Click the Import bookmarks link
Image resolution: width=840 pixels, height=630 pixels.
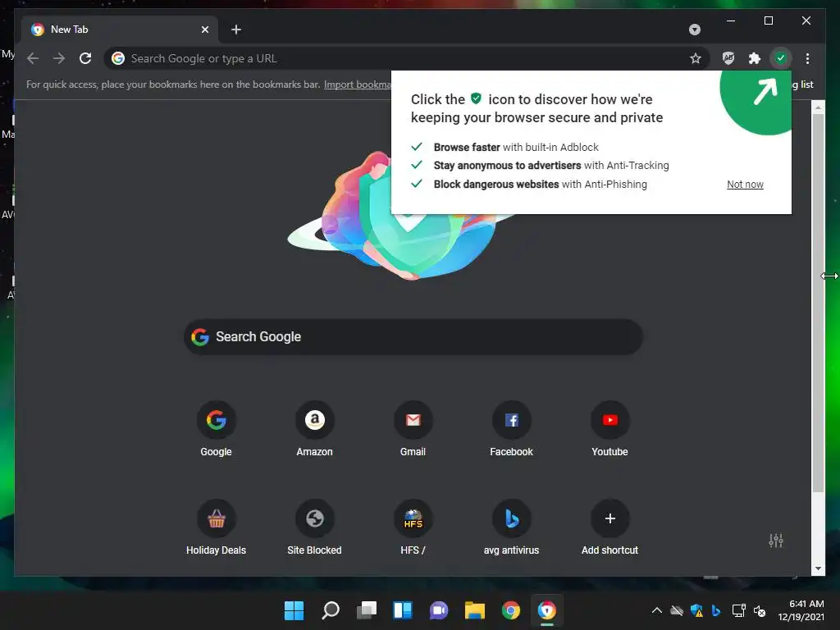point(358,84)
